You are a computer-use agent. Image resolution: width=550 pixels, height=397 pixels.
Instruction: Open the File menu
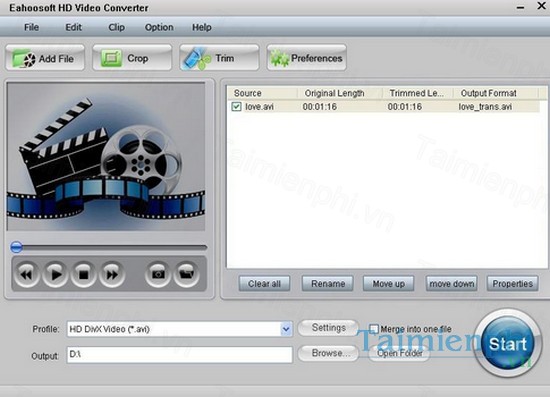click(x=32, y=27)
